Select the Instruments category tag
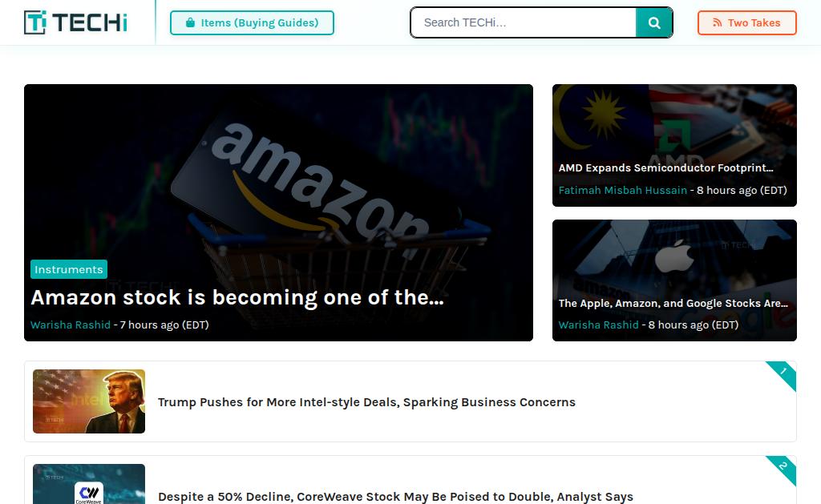Screen dimensions: 821x504 [69, 269]
